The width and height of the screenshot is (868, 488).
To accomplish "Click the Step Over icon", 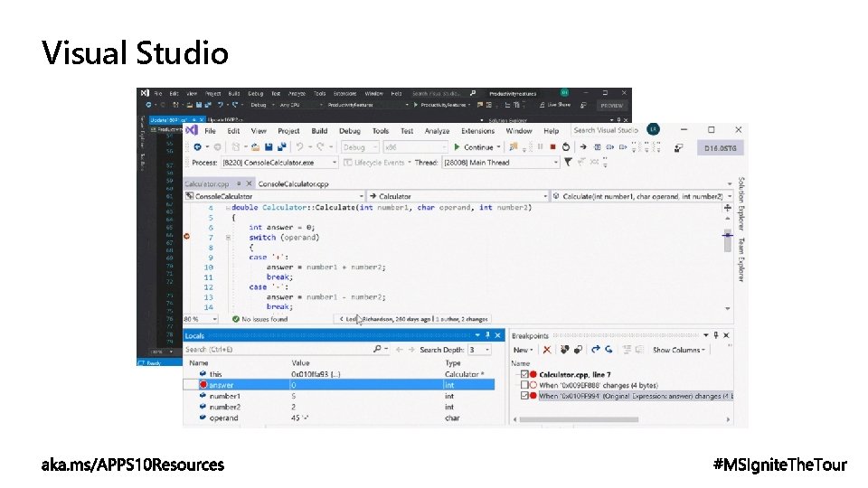I will 610,147.
